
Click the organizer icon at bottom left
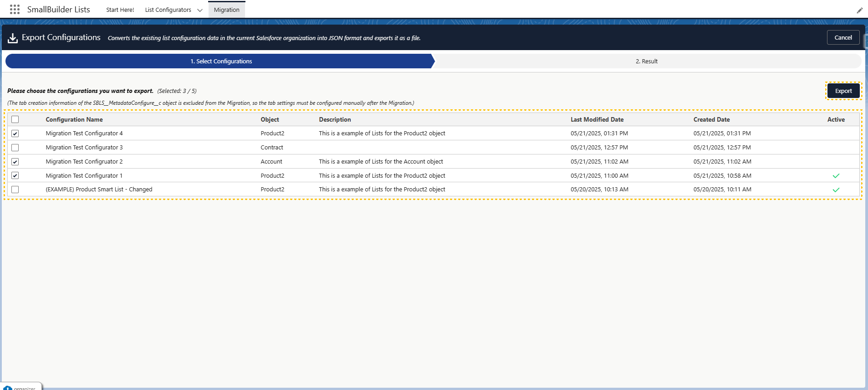pos(8,388)
